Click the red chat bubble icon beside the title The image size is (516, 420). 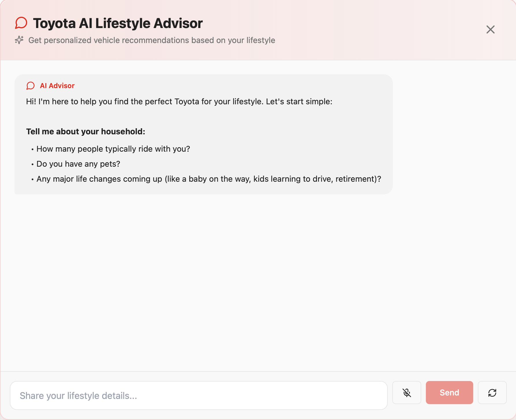(x=21, y=23)
